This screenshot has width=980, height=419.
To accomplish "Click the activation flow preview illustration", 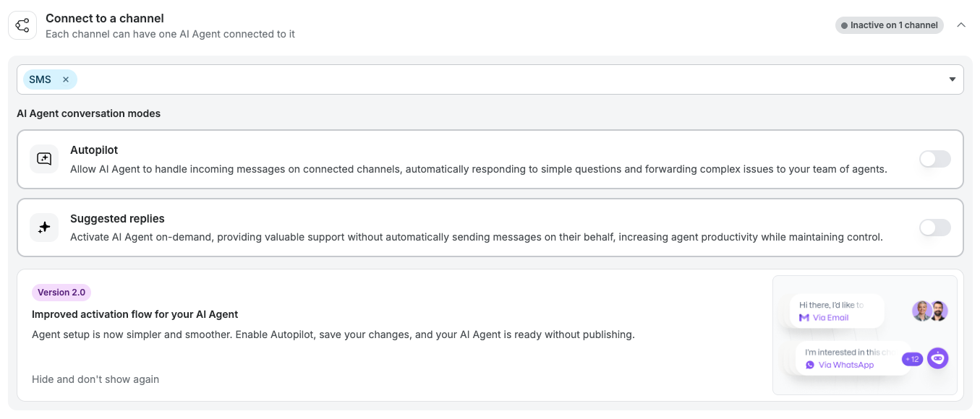I will pos(864,335).
